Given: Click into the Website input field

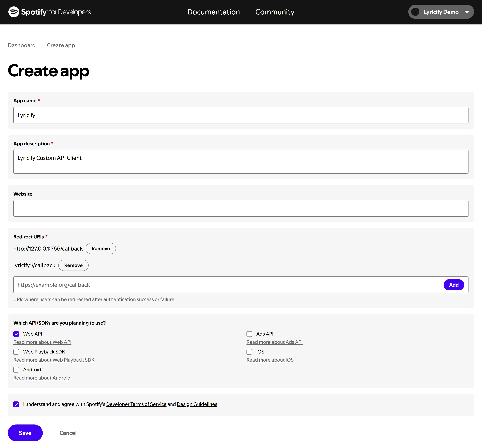Looking at the screenshot, I should (240, 208).
